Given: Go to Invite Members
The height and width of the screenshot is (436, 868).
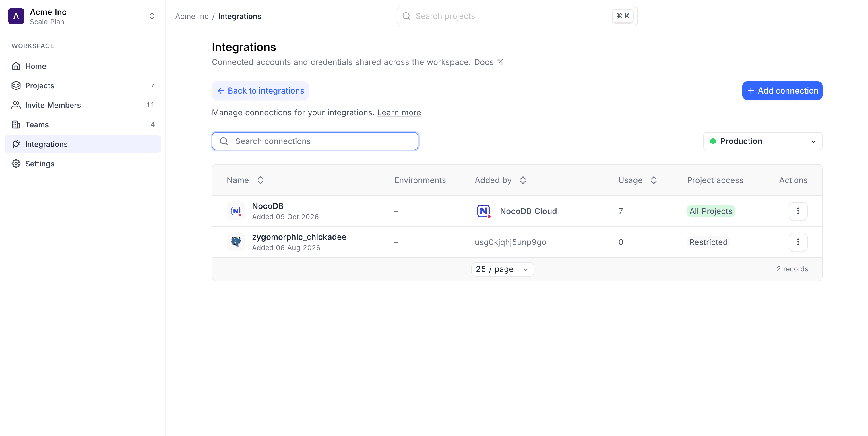Looking at the screenshot, I should coord(83,105).
